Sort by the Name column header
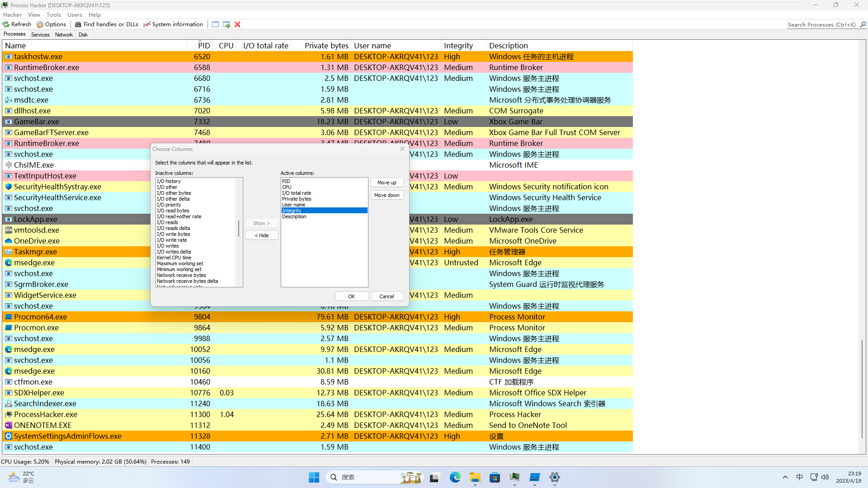The width and height of the screenshot is (868, 488). (95, 46)
